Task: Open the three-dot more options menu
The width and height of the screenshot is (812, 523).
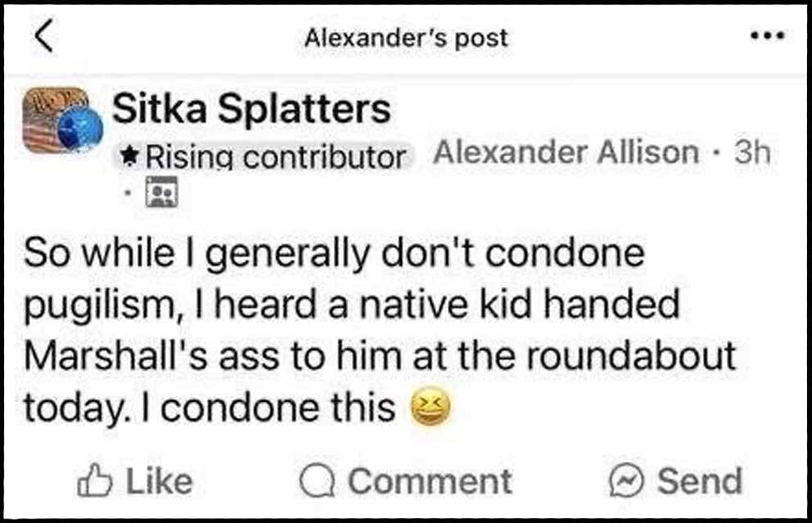Action: click(x=766, y=37)
